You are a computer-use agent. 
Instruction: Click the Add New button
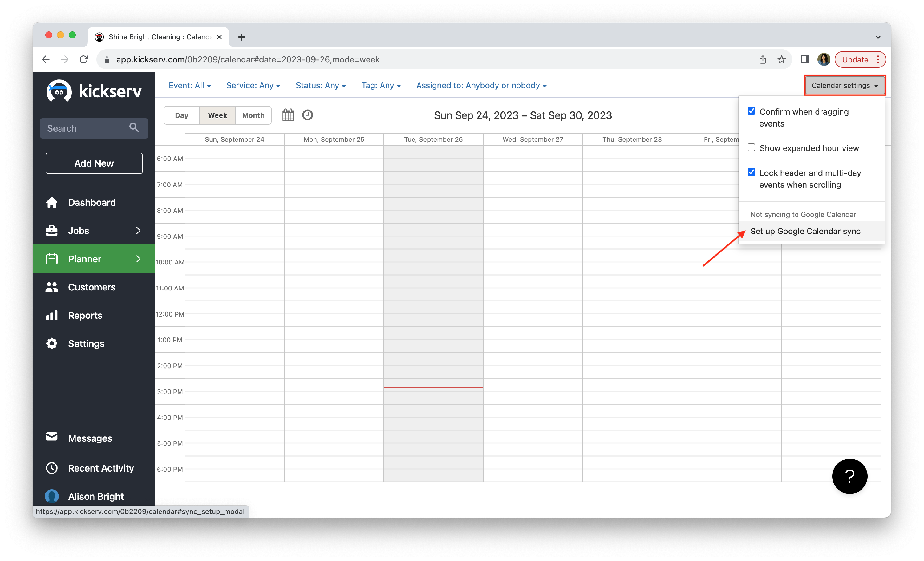click(x=94, y=163)
